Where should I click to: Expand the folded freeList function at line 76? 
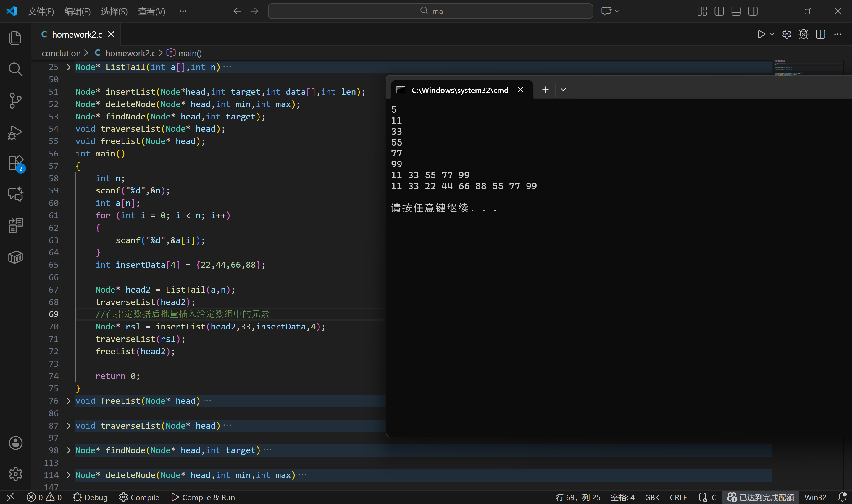pyautogui.click(x=68, y=401)
